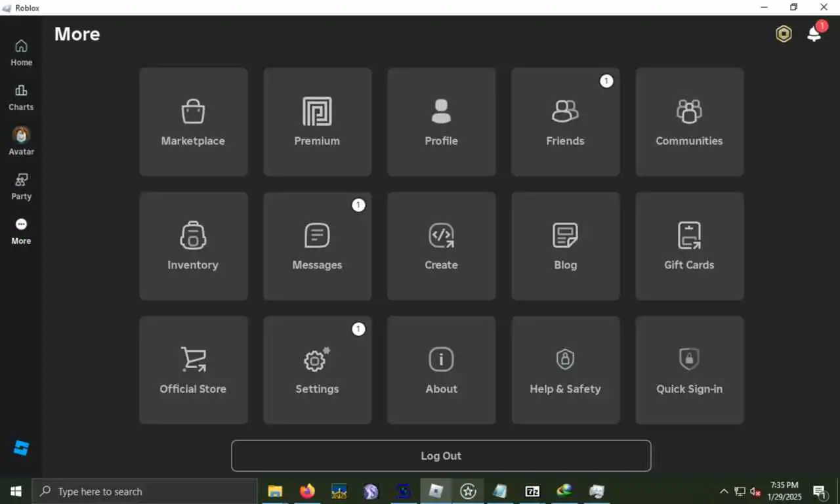This screenshot has height=504, width=840.
Task: Show hidden system tray icons
Action: click(x=724, y=492)
